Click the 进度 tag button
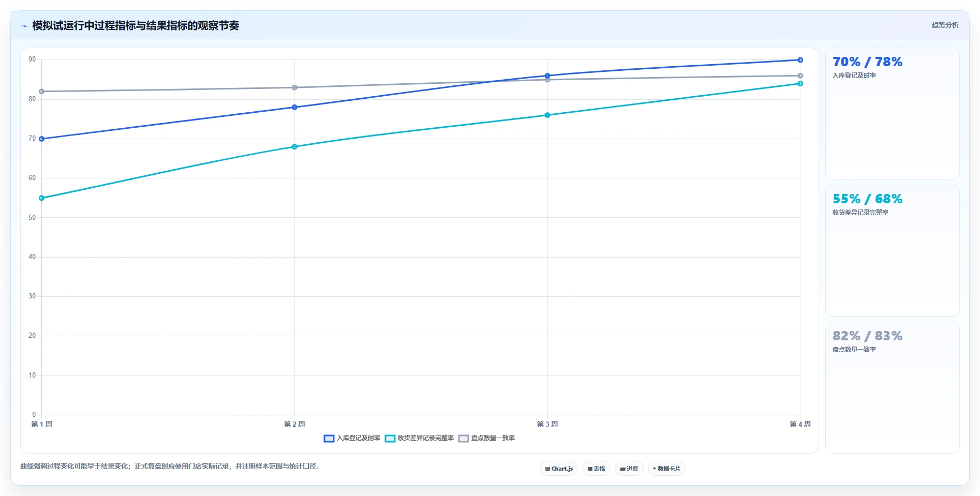This screenshot has width=980, height=496. (629, 469)
